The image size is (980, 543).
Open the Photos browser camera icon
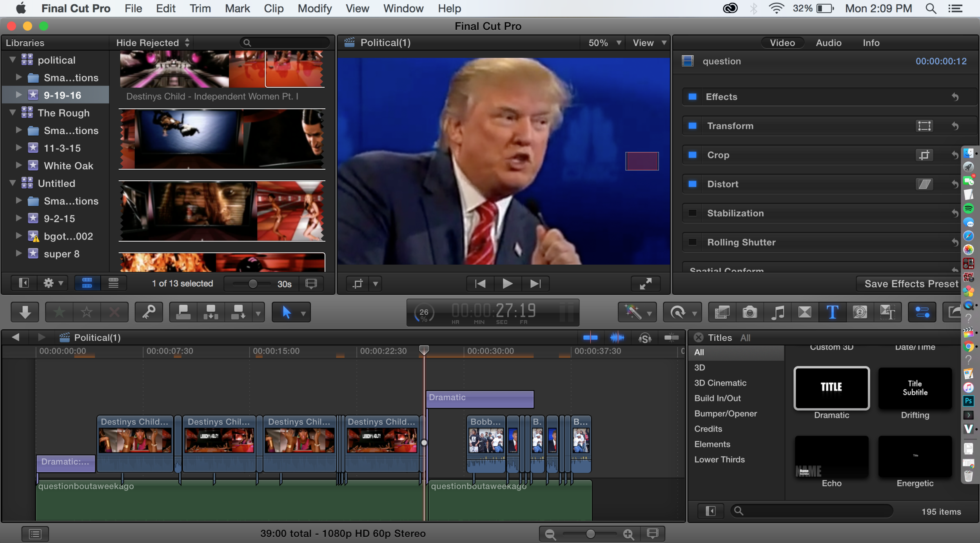pyautogui.click(x=750, y=312)
